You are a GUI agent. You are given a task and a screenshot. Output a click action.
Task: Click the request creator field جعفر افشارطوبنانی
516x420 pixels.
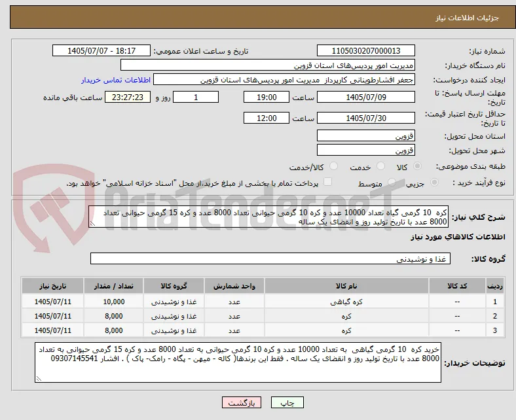[284, 80]
